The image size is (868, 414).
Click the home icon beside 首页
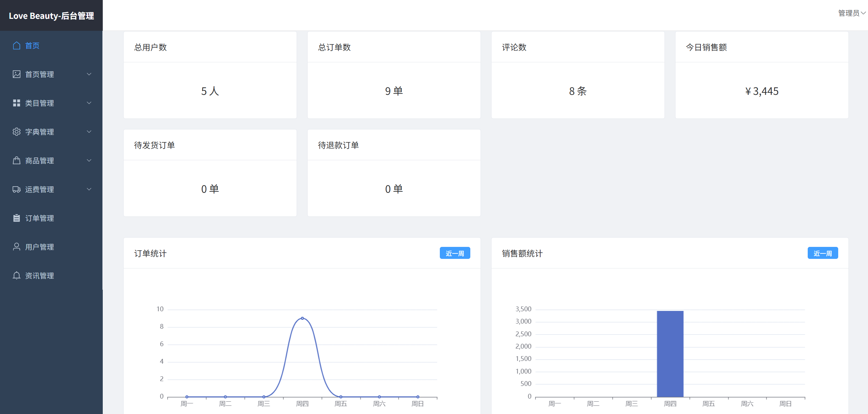click(x=16, y=46)
